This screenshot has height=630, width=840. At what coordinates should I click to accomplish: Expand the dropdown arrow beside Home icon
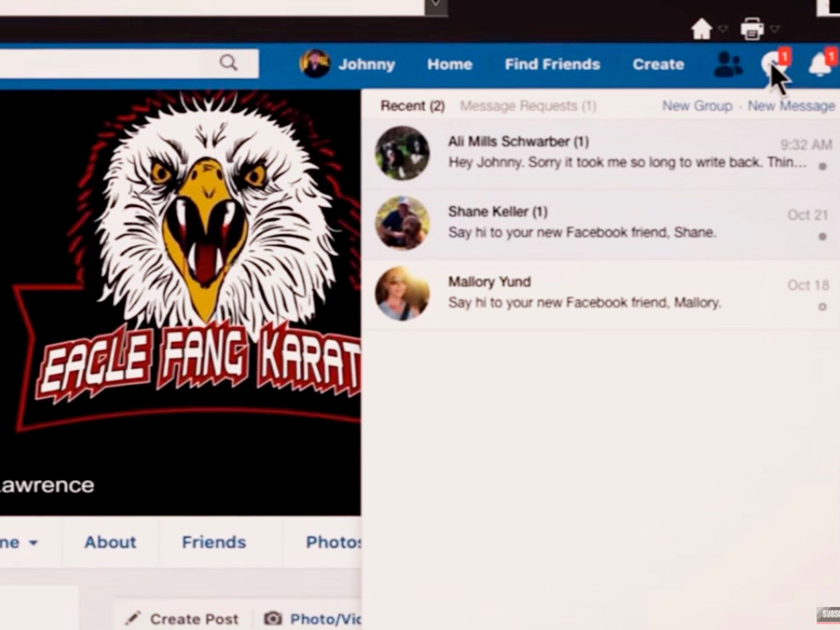pyautogui.click(x=723, y=29)
